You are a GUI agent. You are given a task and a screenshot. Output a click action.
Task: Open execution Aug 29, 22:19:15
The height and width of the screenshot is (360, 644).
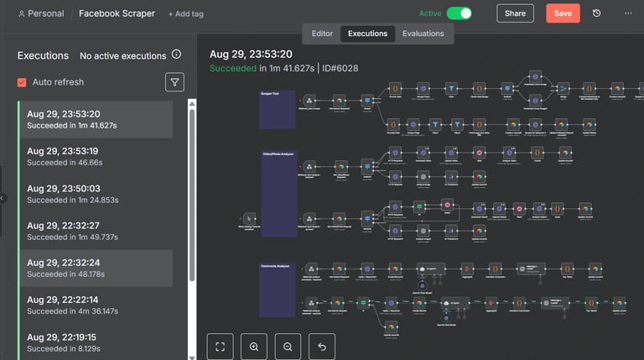tap(96, 342)
